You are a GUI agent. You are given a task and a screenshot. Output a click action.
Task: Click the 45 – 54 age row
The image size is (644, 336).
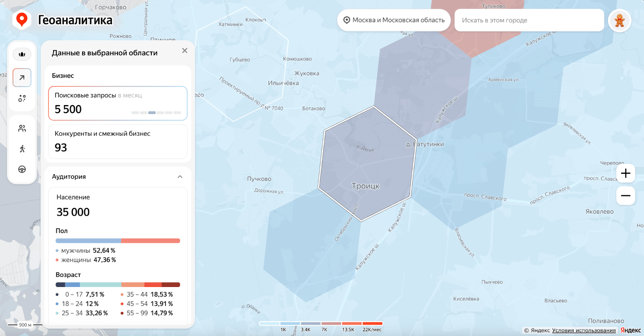147,304
